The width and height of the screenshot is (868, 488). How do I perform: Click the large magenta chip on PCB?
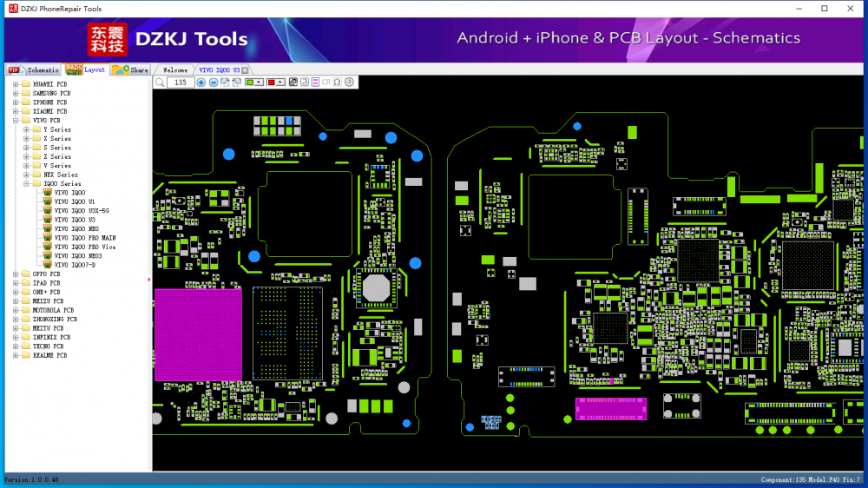click(x=198, y=334)
